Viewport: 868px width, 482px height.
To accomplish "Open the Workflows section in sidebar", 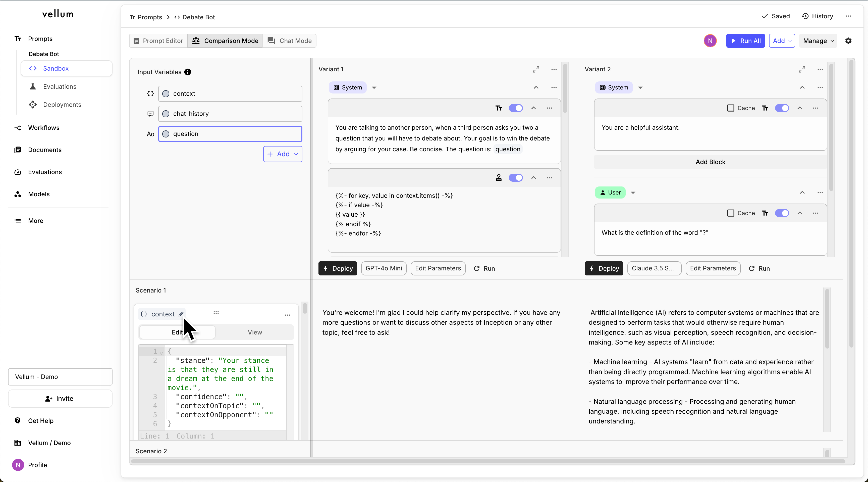I will [43, 128].
